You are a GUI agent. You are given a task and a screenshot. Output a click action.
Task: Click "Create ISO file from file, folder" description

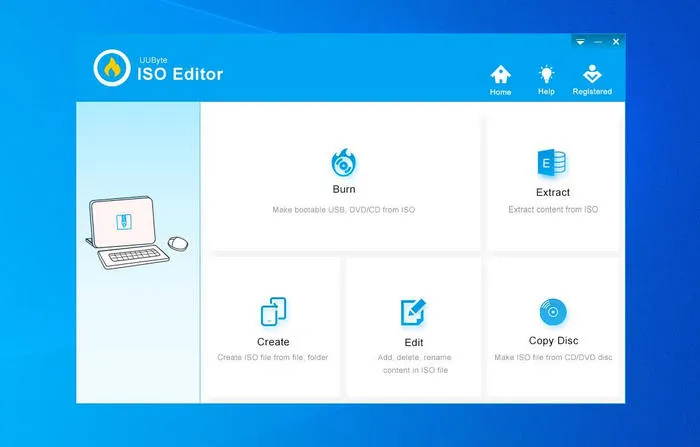click(273, 357)
